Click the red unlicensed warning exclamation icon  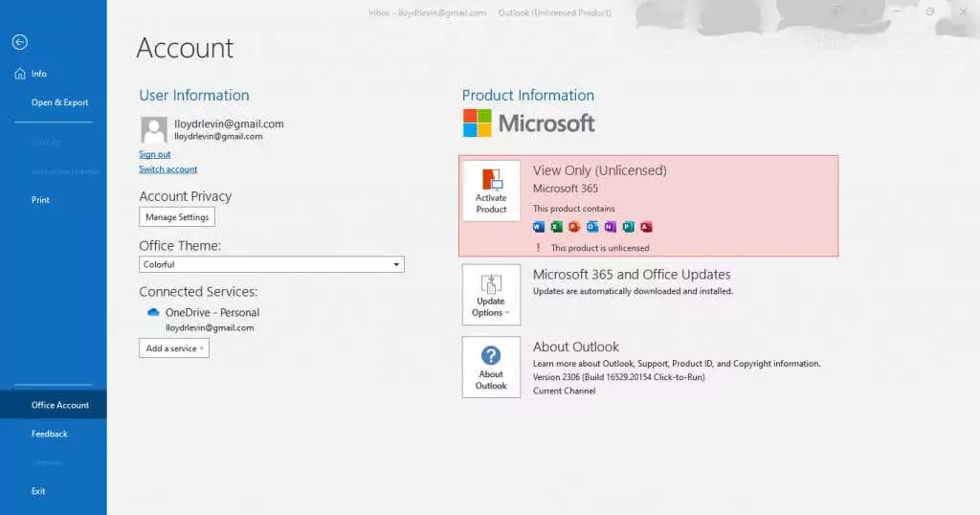[538, 248]
